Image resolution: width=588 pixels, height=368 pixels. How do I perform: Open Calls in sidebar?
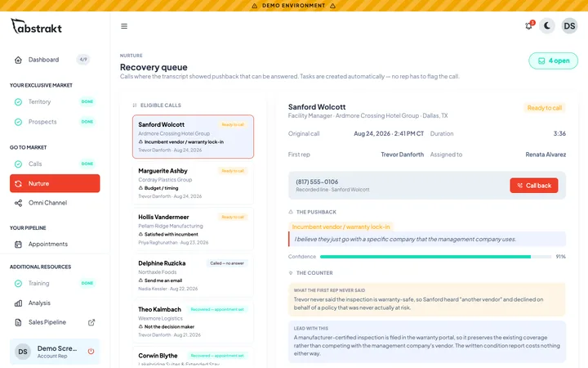[55, 164]
